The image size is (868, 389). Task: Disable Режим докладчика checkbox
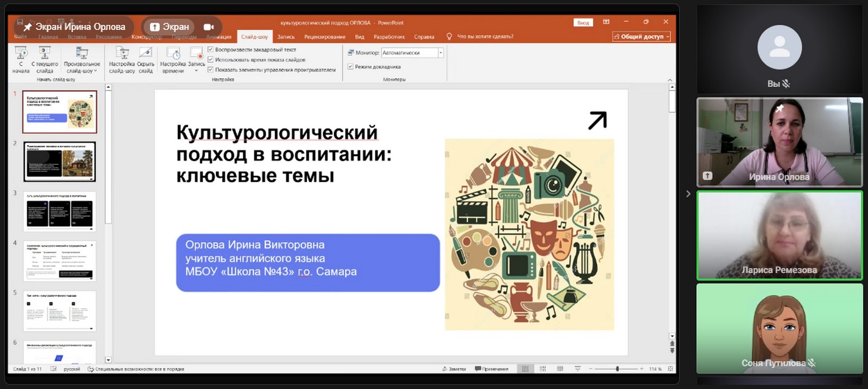click(350, 67)
